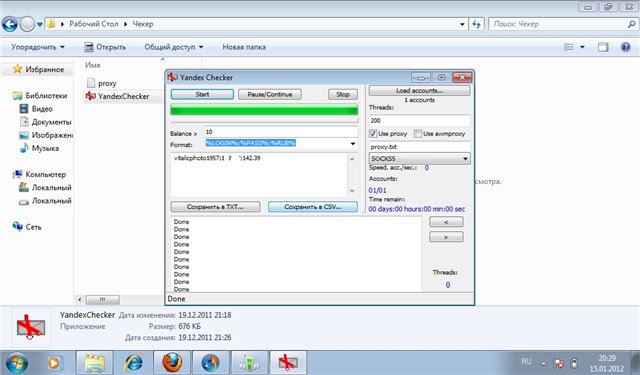Click Сохранить в TXT... button
The width and height of the screenshot is (640, 375).
[215, 207]
